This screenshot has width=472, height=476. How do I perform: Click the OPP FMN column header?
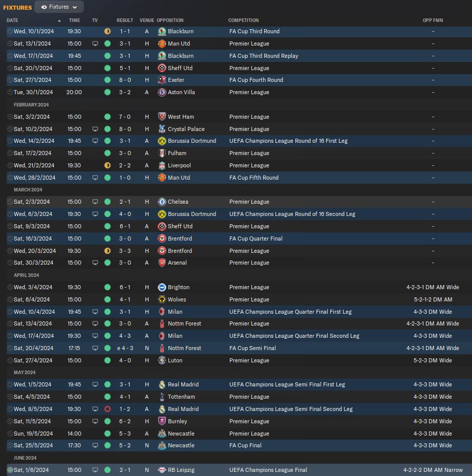coord(433,20)
